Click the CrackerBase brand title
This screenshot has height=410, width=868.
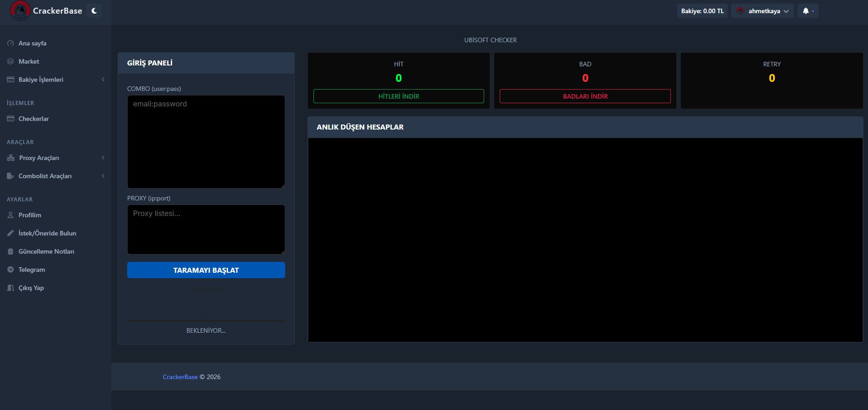click(x=58, y=11)
